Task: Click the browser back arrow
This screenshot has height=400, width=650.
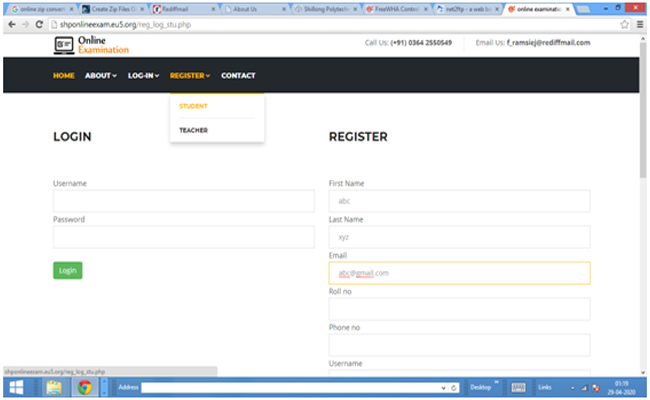Action: pos(11,23)
